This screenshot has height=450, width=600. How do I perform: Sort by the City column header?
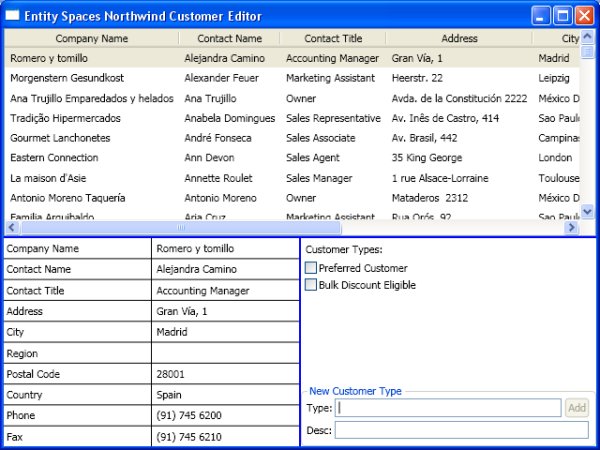[x=556, y=38]
